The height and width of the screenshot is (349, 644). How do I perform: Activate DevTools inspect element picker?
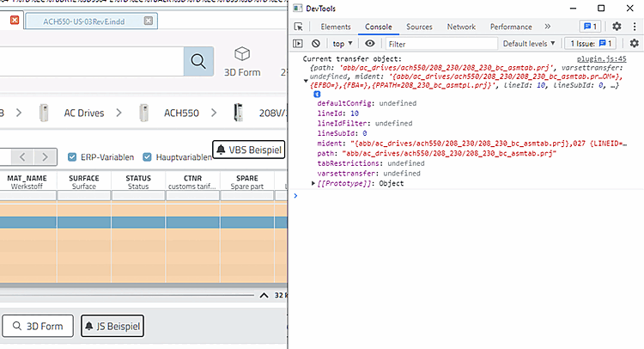299,27
